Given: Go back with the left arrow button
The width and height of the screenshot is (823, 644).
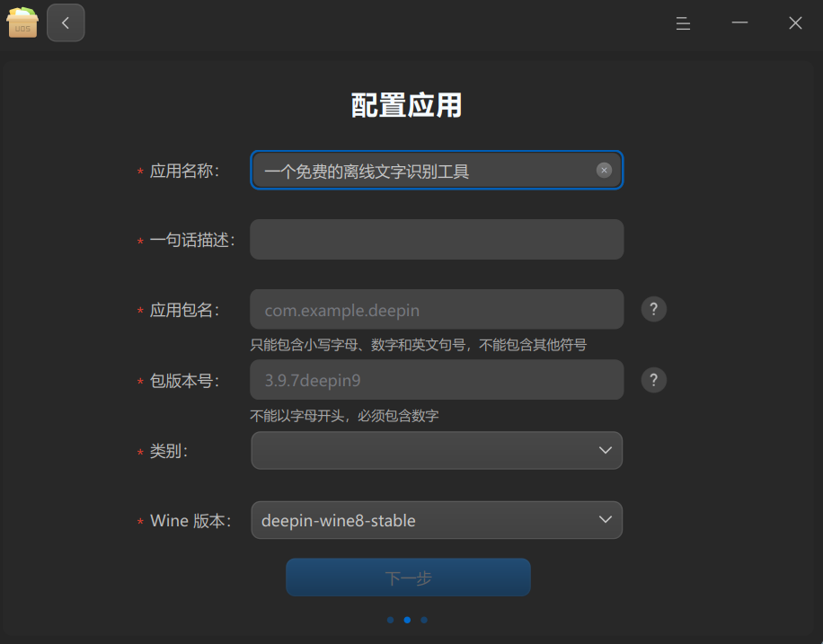Looking at the screenshot, I should coord(66,22).
